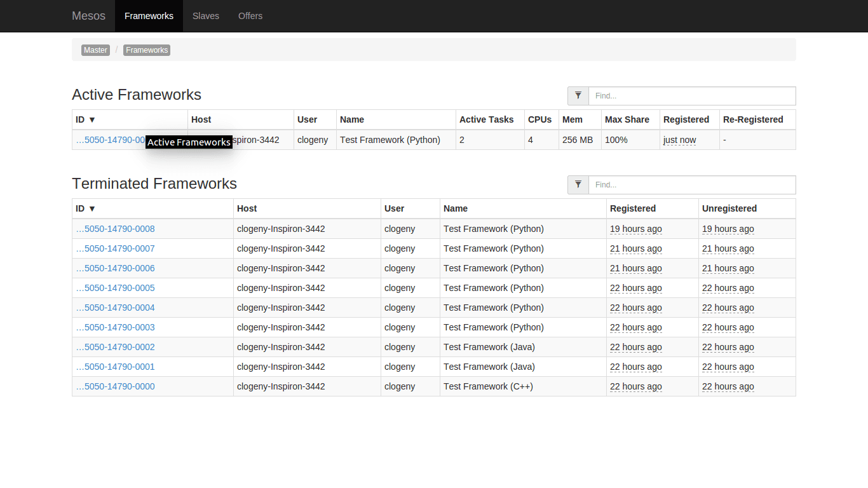Go to Master breadcrumb
This screenshot has height=488, width=868.
click(x=95, y=50)
